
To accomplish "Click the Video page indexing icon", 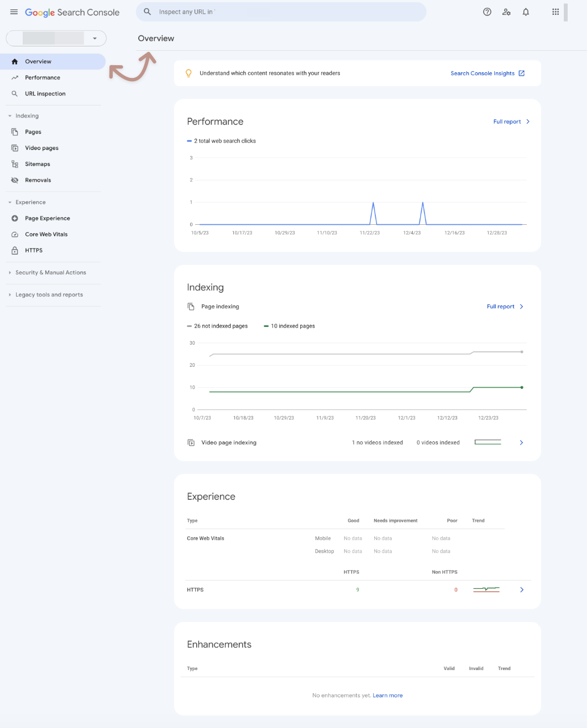I will coord(191,442).
